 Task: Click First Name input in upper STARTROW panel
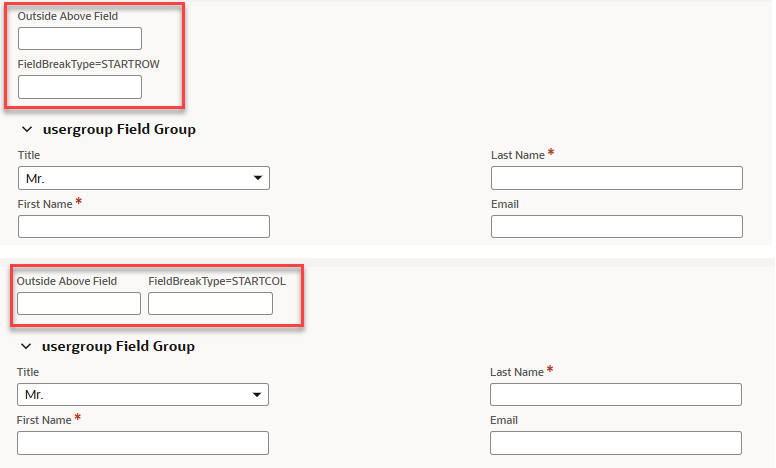[144, 227]
